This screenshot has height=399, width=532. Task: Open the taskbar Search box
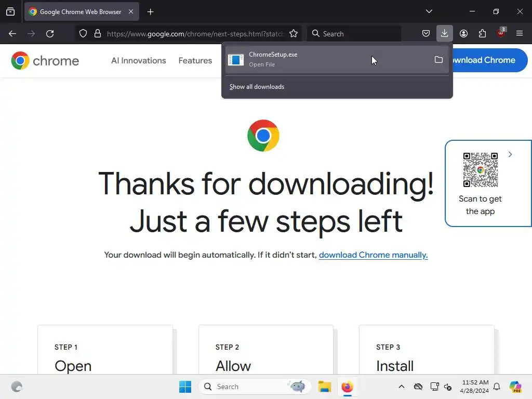coord(255,387)
